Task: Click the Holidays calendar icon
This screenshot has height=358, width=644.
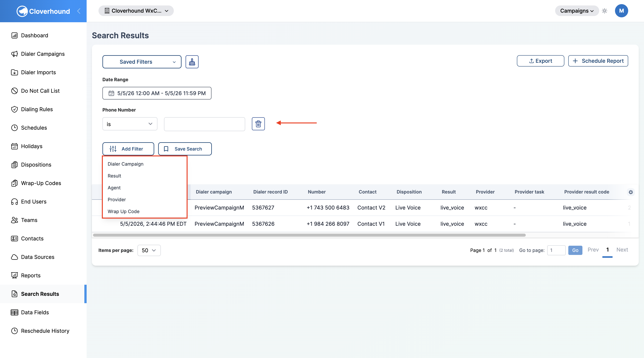Action: point(14,146)
